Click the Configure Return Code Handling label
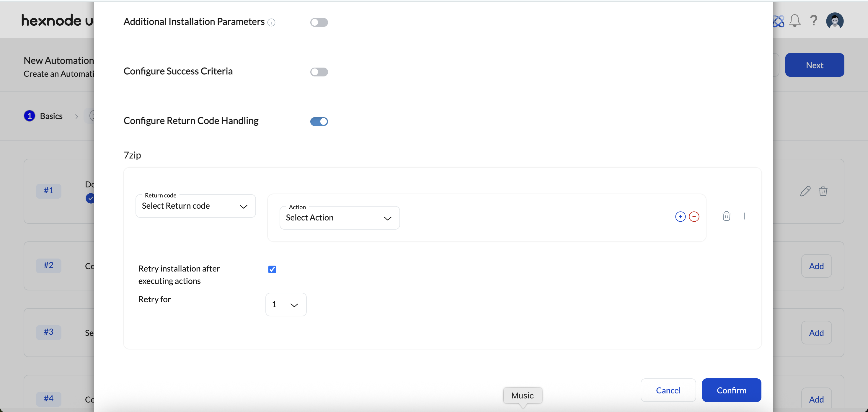 click(191, 121)
